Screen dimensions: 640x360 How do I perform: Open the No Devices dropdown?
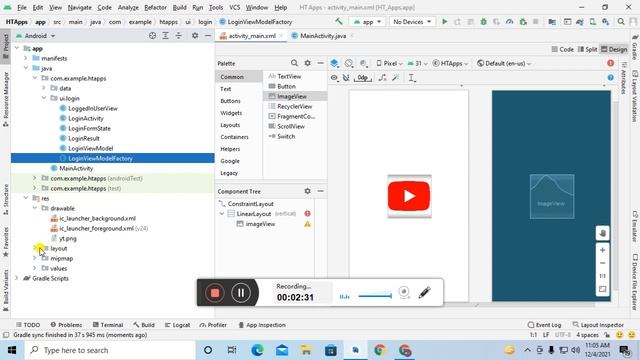click(411, 22)
